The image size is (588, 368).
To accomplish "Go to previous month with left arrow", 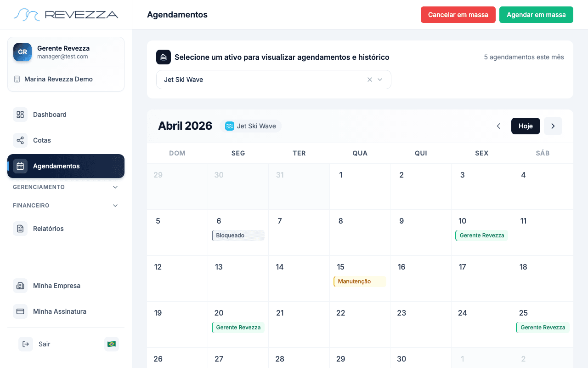I will 498,126.
